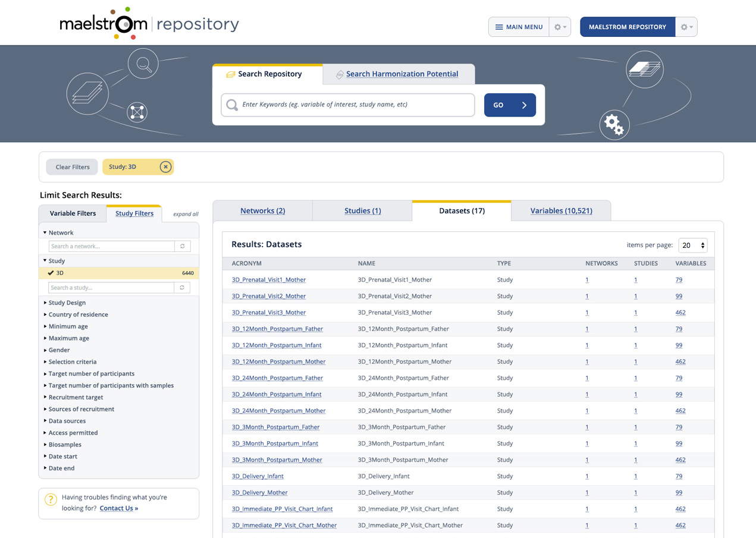Click the refresh icon beside study search
The width and height of the screenshot is (756, 538).
click(183, 288)
